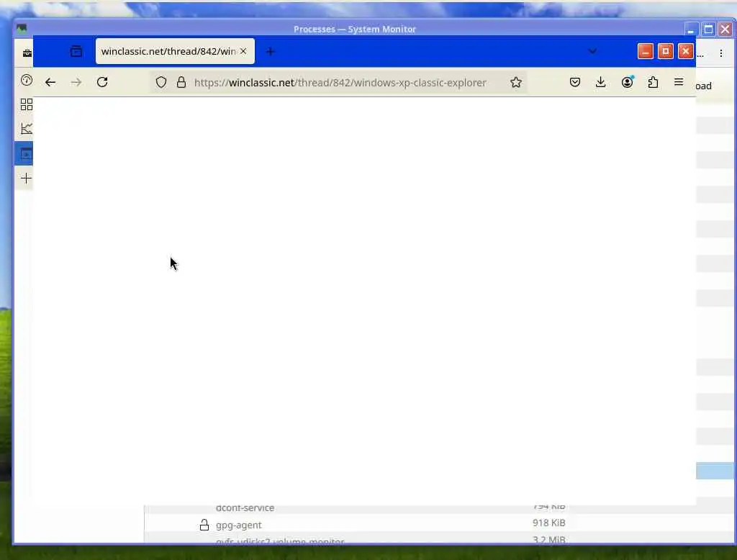Reload the current web page
Image resolution: width=737 pixels, height=560 pixels.
pyautogui.click(x=102, y=82)
